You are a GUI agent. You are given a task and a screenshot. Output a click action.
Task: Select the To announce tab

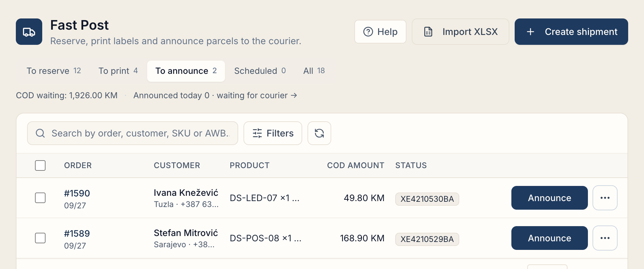[186, 71]
